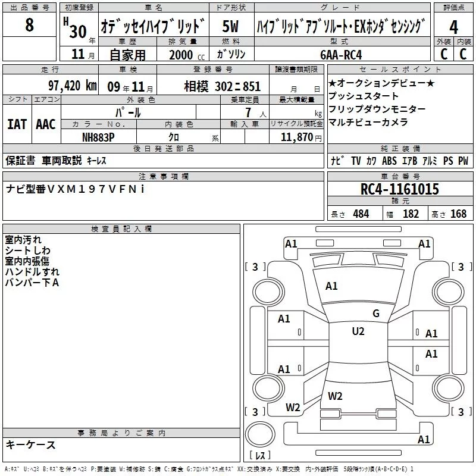Select the 車両取説 accessory item
This screenshot has width=476, height=476.
tap(62, 160)
